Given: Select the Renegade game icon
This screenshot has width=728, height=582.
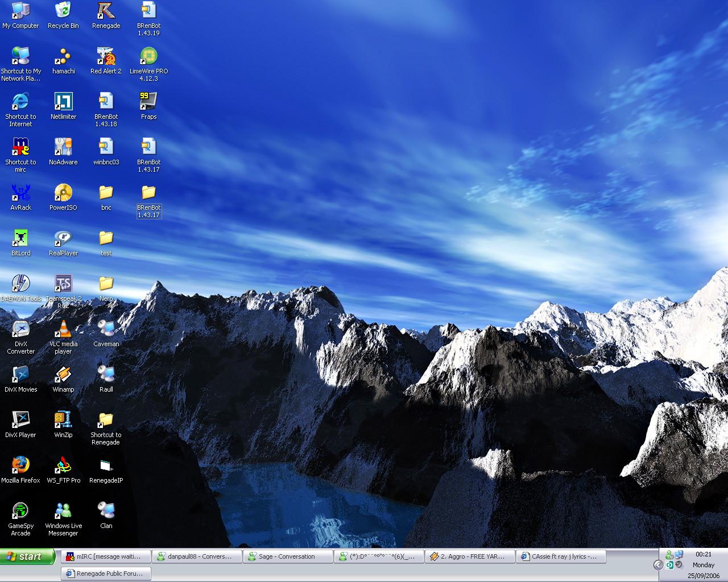Looking at the screenshot, I should click(106, 11).
